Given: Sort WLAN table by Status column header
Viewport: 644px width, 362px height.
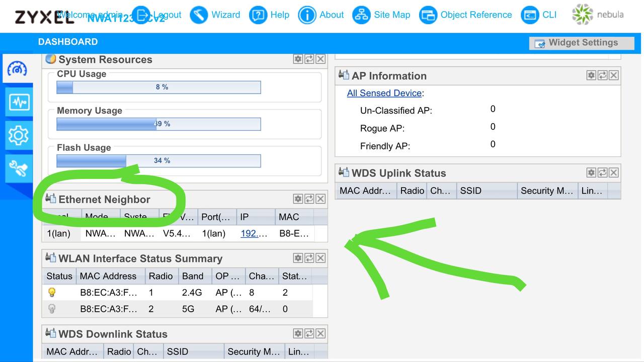Looking at the screenshot, I should tap(59, 276).
